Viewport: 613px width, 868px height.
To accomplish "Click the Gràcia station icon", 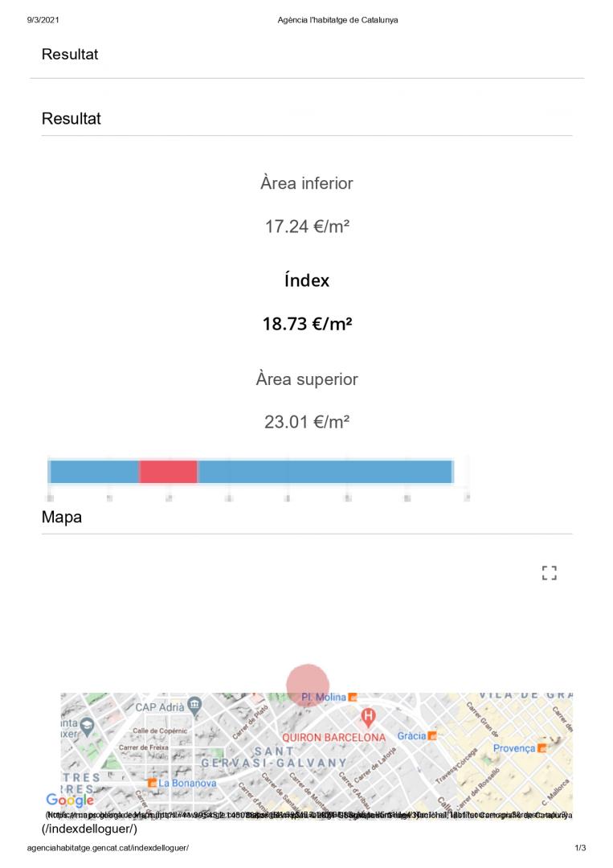I will click(433, 735).
